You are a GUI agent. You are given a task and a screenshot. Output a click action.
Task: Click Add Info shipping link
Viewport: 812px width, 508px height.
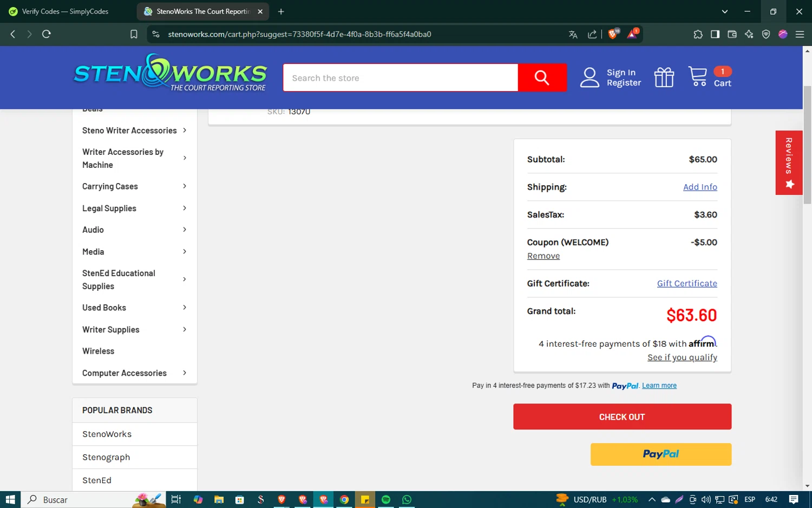tap(700, 187)
